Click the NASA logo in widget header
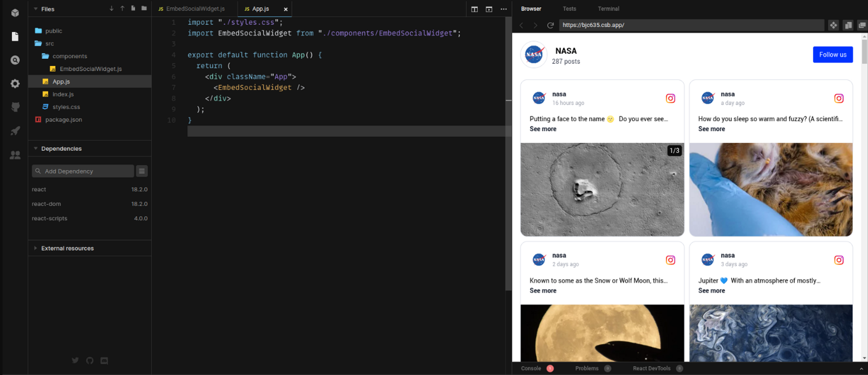This screenshot has height=375, width=868. tap(533, 55)
